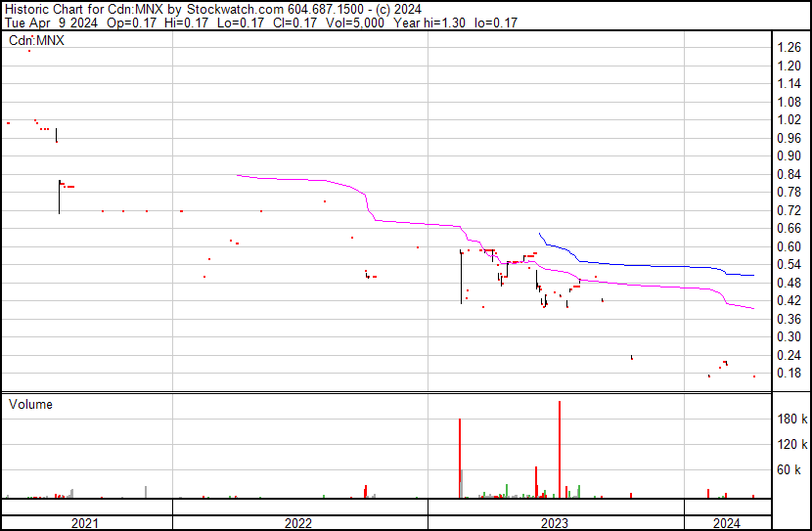Click the 0.48 price axis label
This screenshot has height=531, width=812.
(x=789, y=283)
